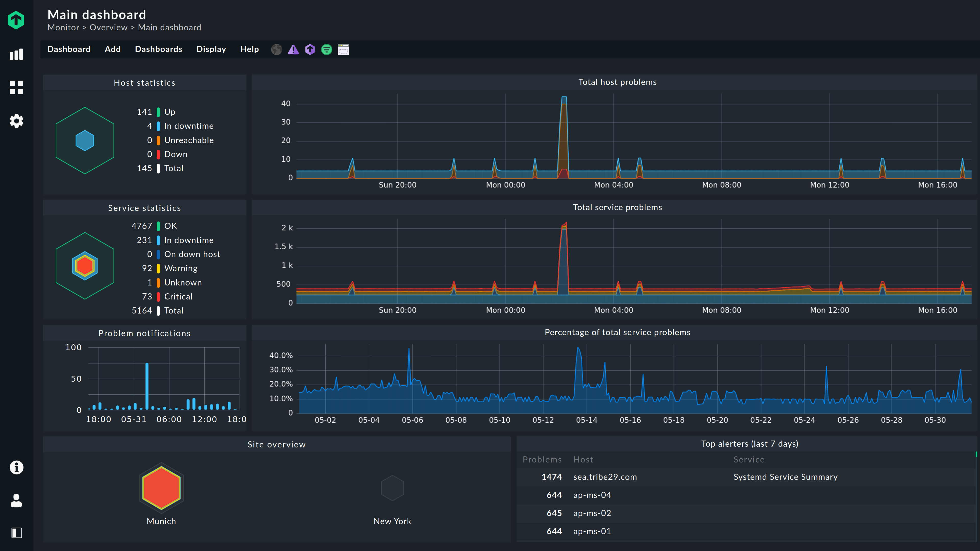Click the purple Checkmk hexagon toolbar icon
Image resolution: width=980 pixels, height=551 pixels.
310,49
